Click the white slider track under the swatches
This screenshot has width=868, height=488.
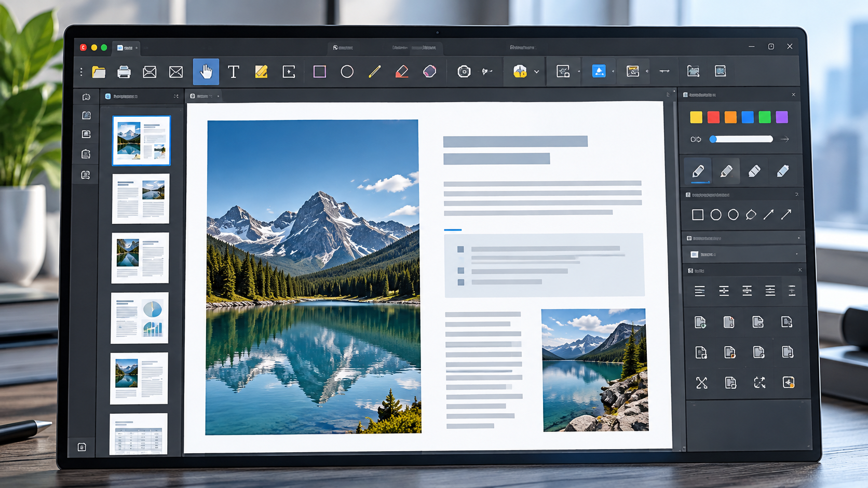[742, 139]
